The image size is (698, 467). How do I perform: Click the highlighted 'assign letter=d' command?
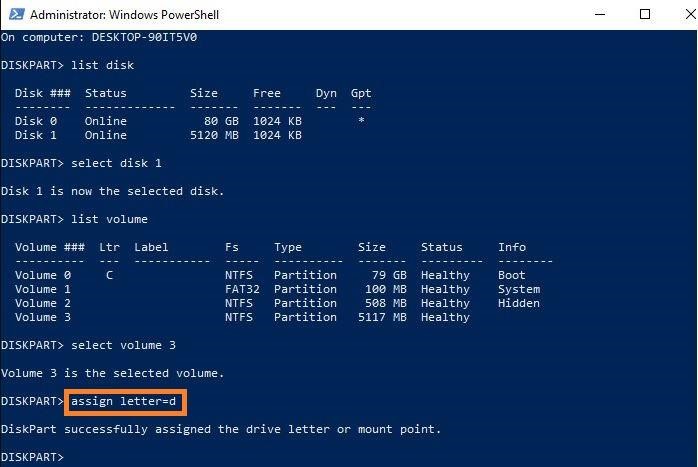click(128, 402)
